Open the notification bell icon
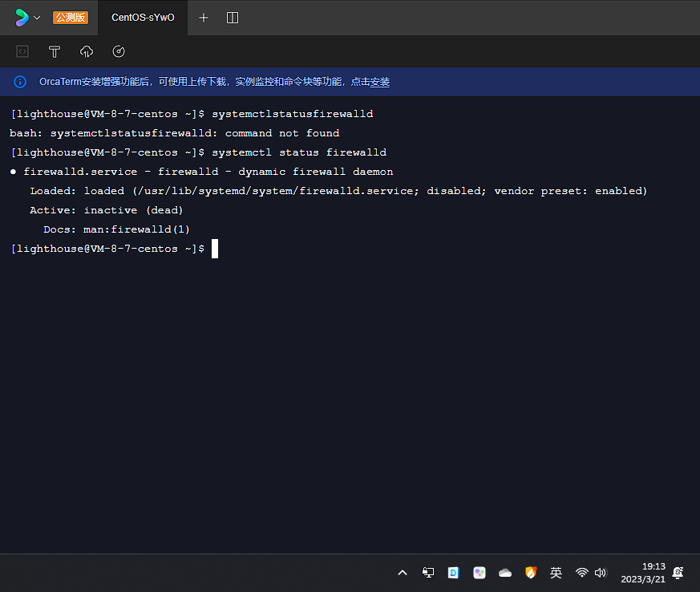700x592 pixels. point(678,573)
